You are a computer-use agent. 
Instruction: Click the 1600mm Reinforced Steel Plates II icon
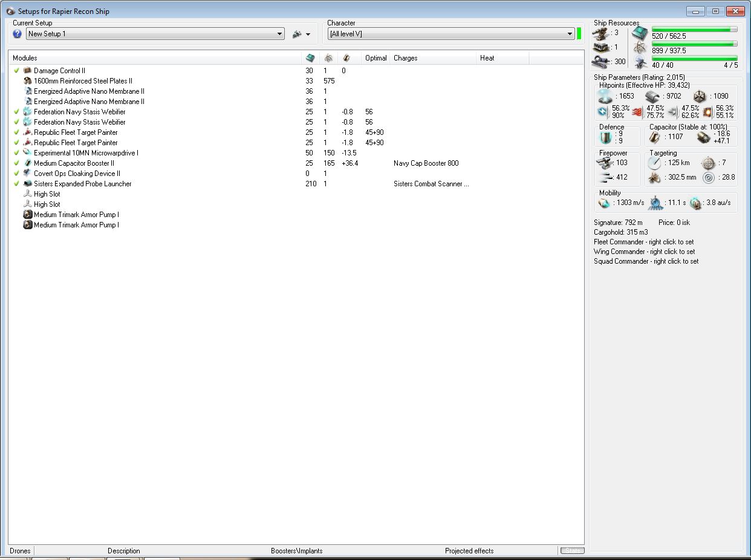[27, 81]
